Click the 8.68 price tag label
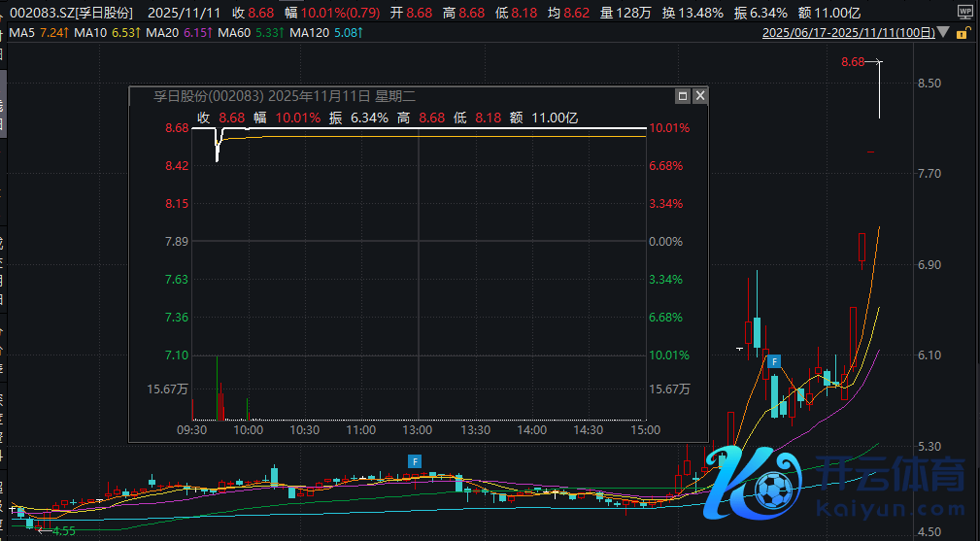 tap(853, 62)
